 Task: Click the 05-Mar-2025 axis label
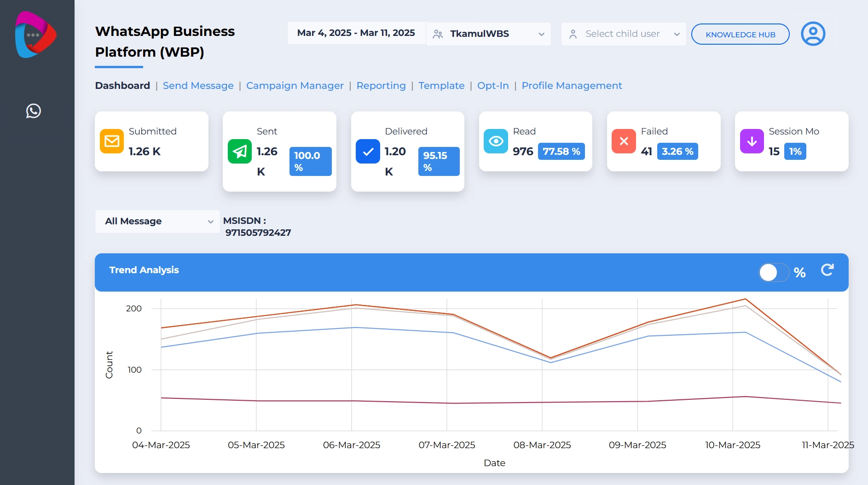click(x=256, y=445)
